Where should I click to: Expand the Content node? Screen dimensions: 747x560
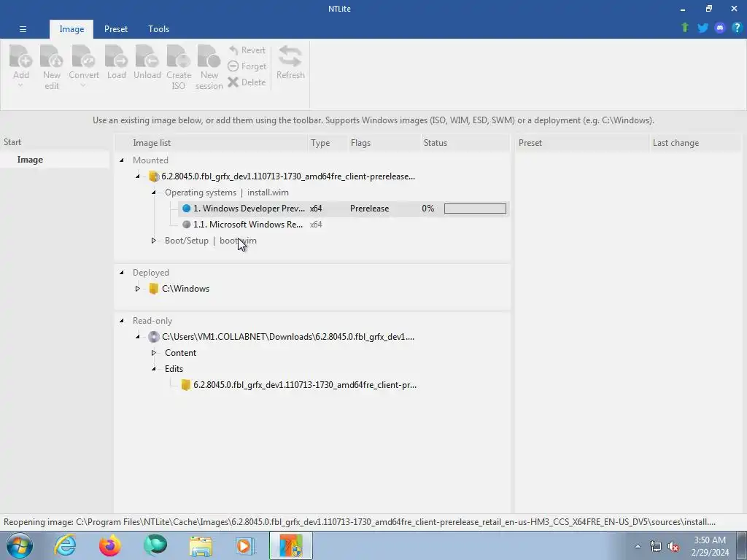[x=154, y=353]
